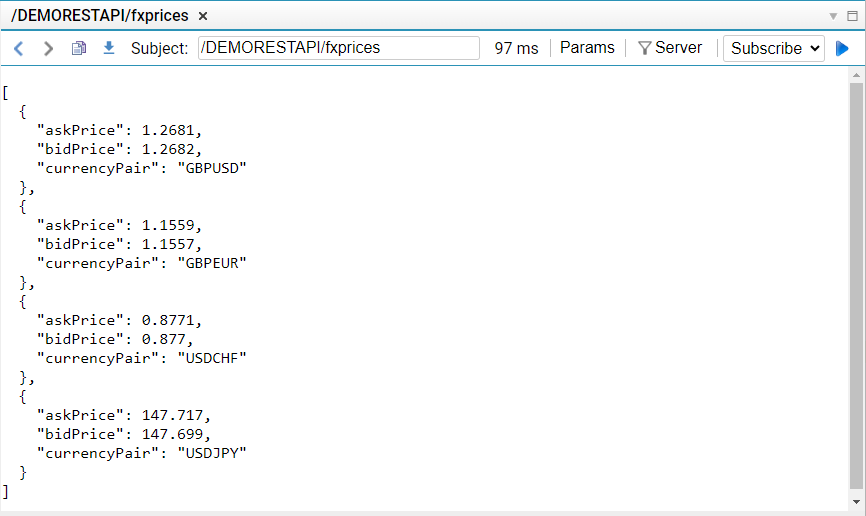
Task: Click the askPrice value 1.2681
Action: 168,130
